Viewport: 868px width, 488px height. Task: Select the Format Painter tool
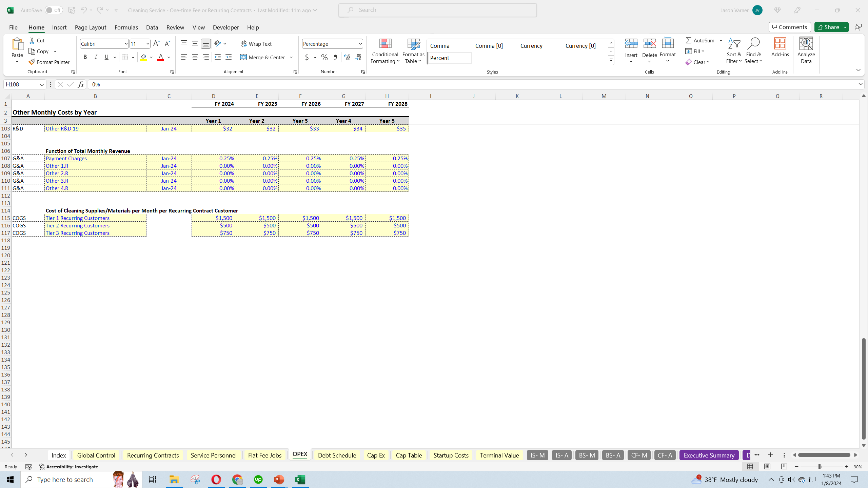[x=50, y=62]
